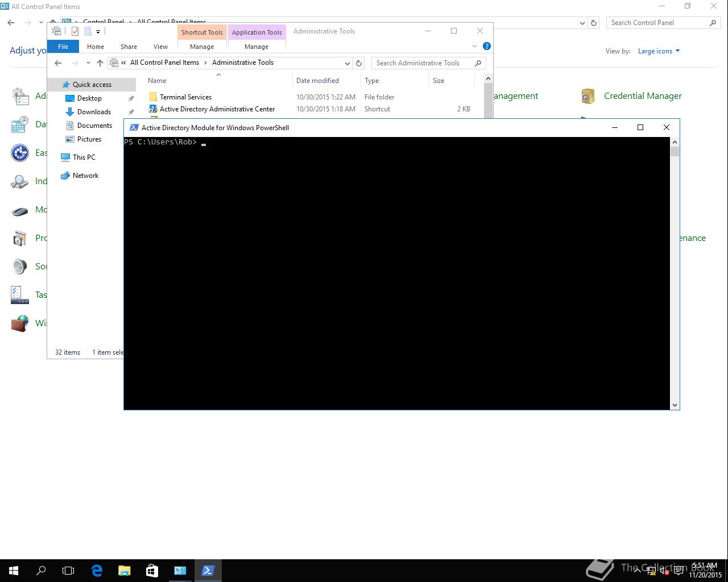Click scroll down arrow in PowerShell window
The width and height of the screenshot is (728, 582).
tap(675, 405)
